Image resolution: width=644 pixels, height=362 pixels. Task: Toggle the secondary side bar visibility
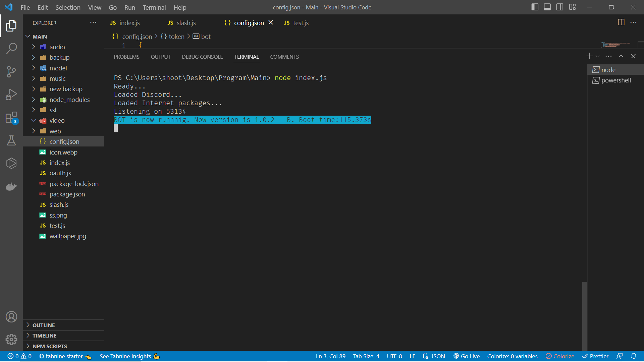[x=560, y=7]
